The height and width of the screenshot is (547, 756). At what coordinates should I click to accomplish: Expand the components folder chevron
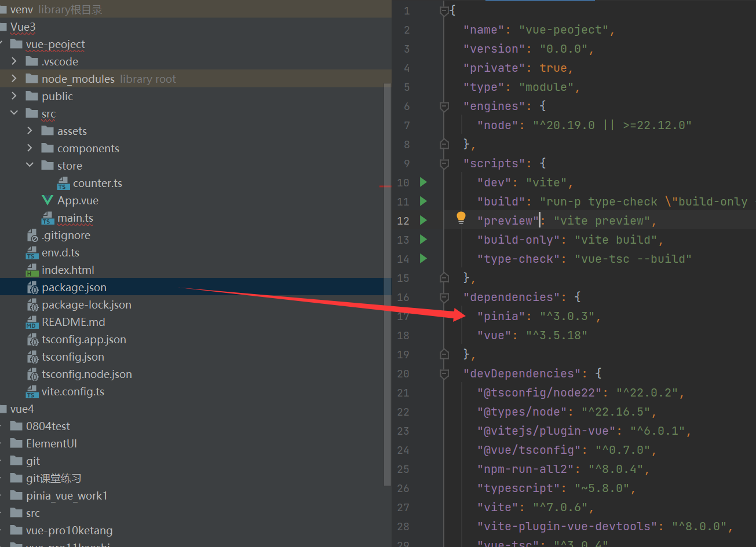point(30,148)
